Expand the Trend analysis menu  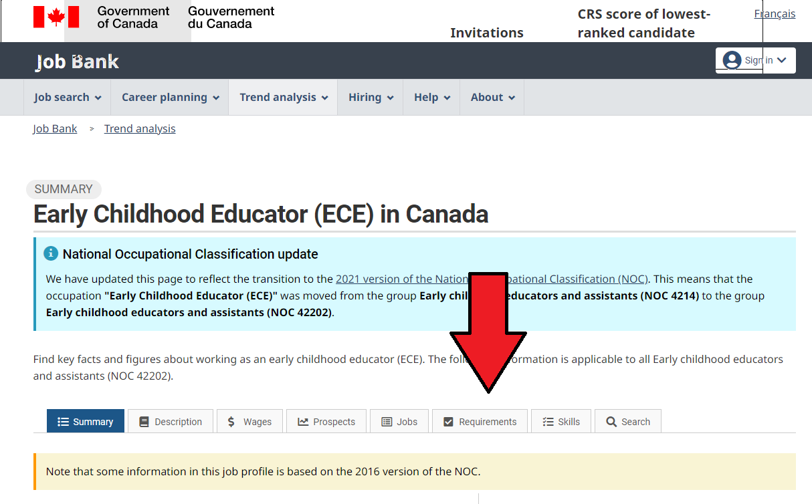(x=284, y=98)
